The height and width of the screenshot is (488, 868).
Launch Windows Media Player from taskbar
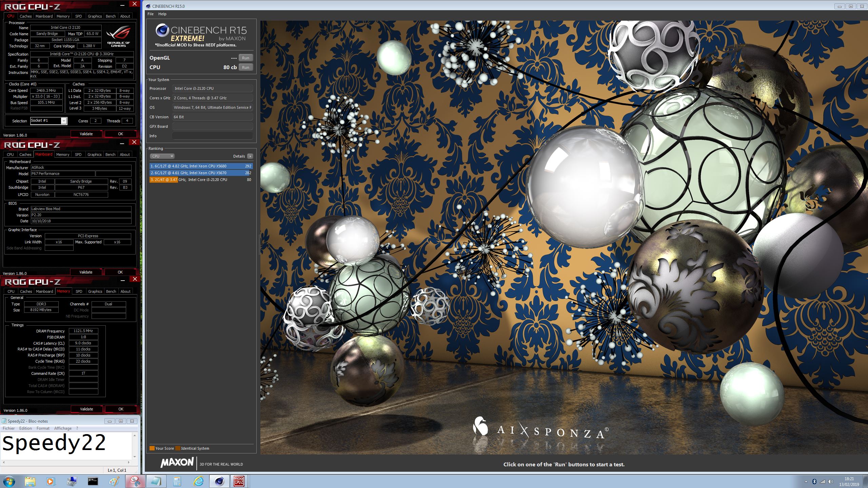pyautogui.click(x=51, y=481)
